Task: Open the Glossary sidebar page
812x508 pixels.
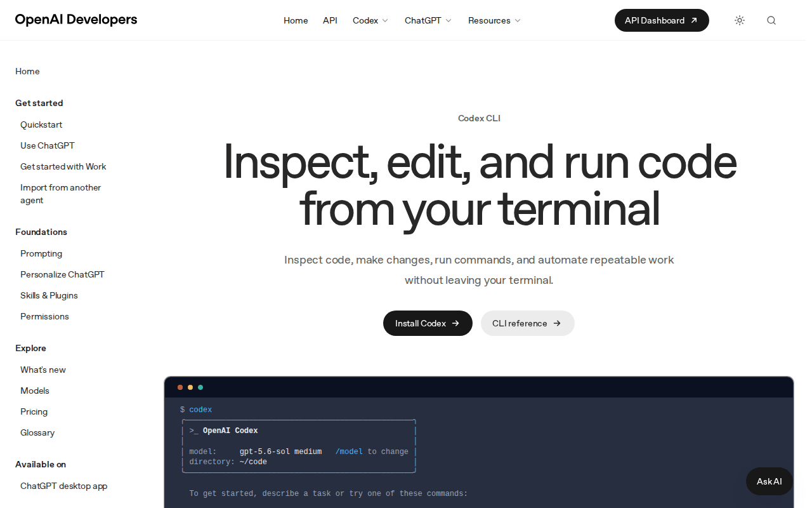Action: coord(37,432)
